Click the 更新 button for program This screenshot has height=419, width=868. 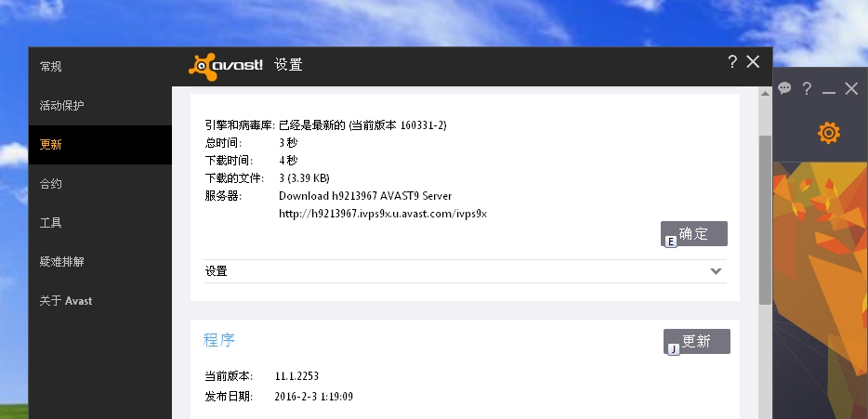click(x=697, y=341)
